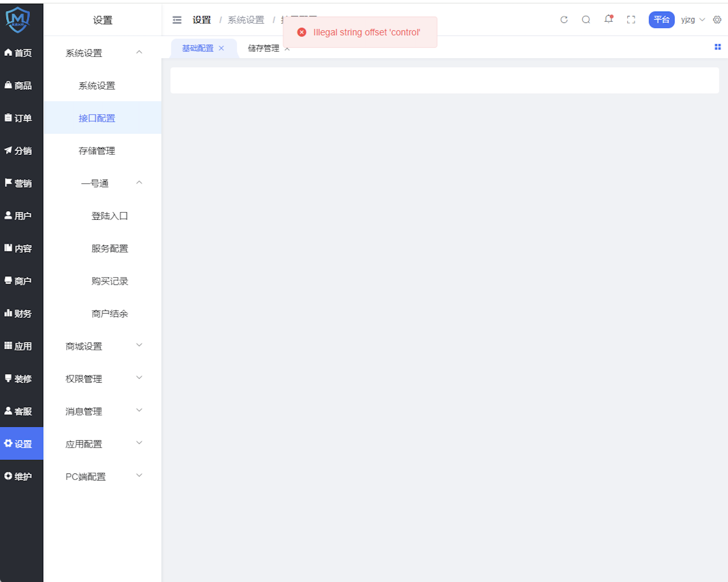The image size is (728, 582).
Task: Open the yjzg user dropdown
Action: 693,19
